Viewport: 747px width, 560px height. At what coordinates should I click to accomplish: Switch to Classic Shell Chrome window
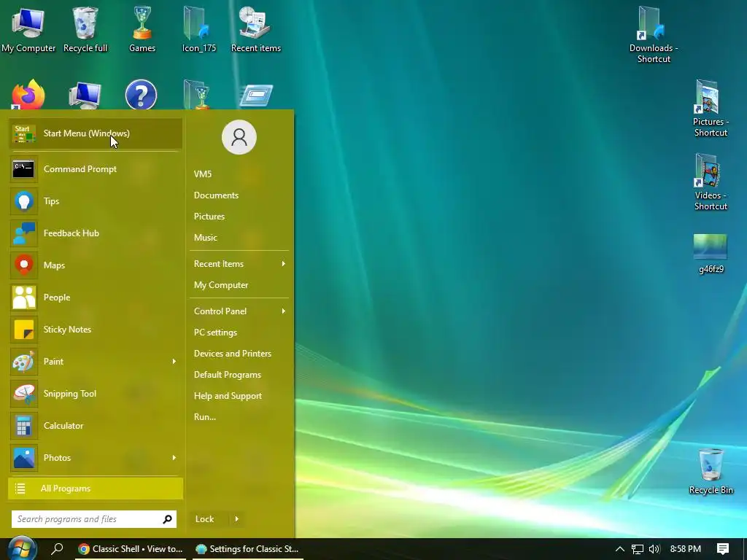click(131, 549)
